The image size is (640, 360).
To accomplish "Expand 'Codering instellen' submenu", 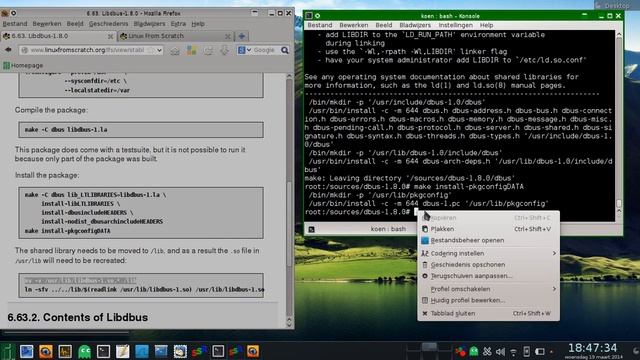I will coord(488,253).
